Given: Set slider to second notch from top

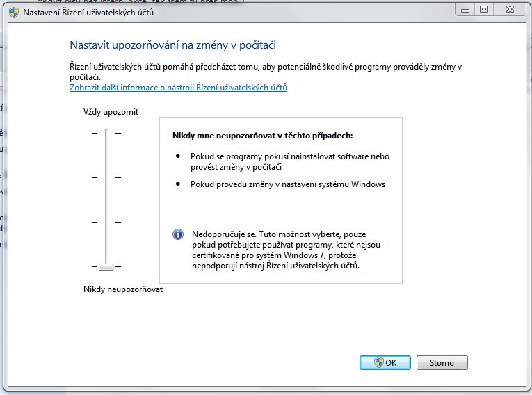Looking at the screenshot, I should coord(106,177).
